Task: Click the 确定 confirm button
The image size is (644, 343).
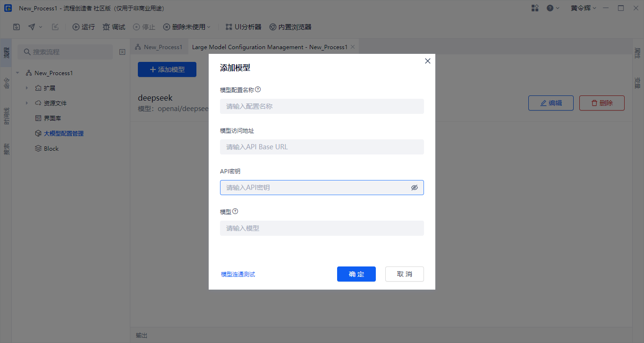Action: coord(356,274)
